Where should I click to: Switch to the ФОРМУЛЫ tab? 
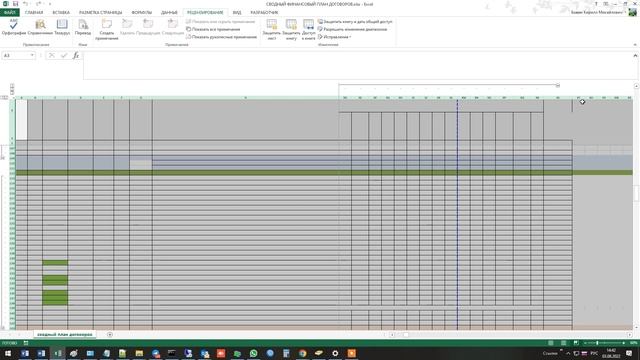point(142,13)
